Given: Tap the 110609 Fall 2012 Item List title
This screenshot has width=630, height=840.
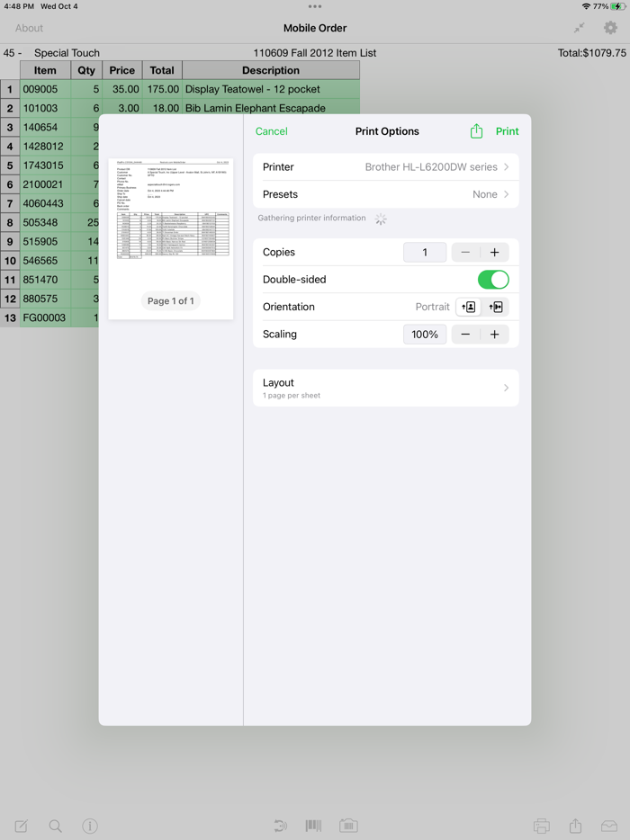Looking at the screenshot, I should 315,52.
